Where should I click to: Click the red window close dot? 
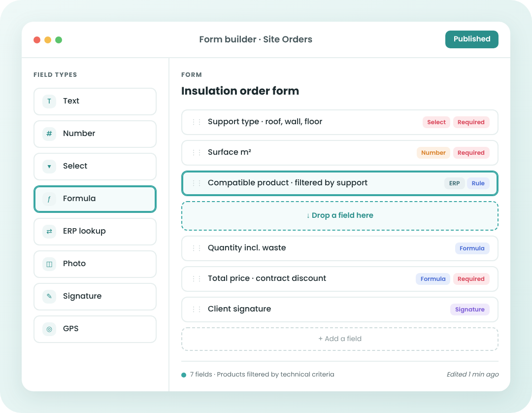[37, 40]
